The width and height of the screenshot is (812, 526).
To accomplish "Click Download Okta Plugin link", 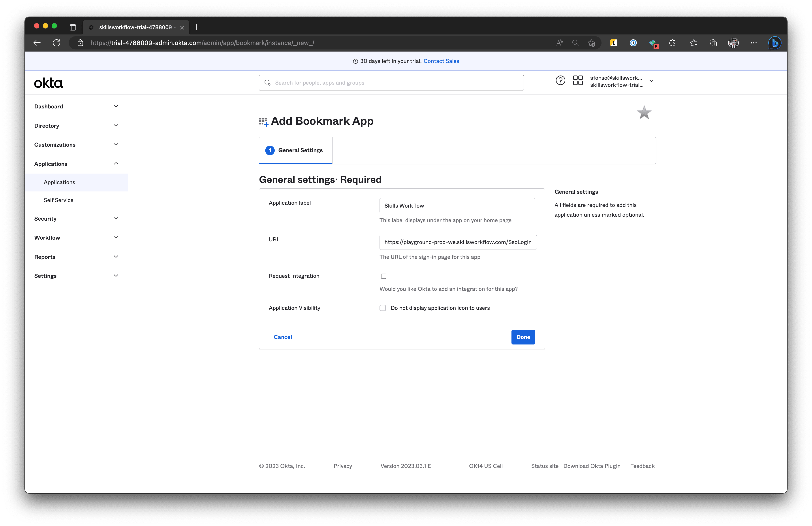I will point(592,466).
